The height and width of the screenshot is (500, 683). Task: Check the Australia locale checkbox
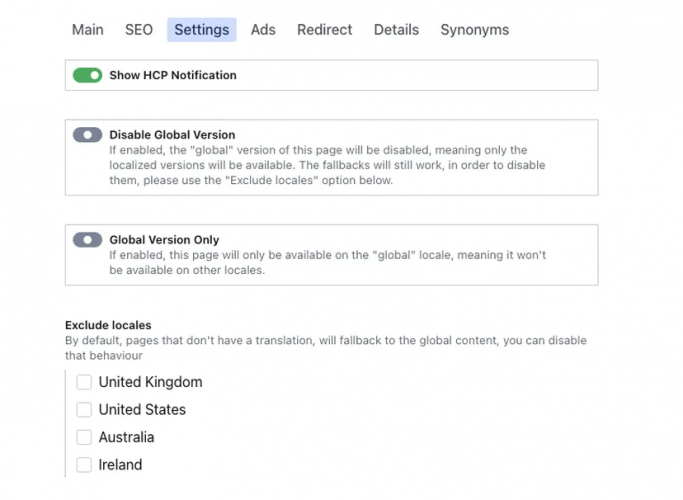[84, 437]
